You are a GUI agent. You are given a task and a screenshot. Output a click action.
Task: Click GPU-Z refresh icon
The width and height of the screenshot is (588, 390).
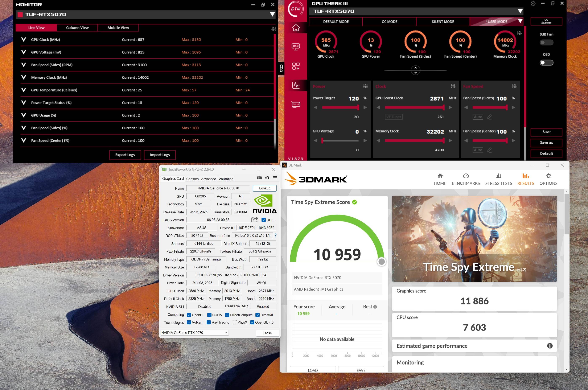click(x=267, y=178)
